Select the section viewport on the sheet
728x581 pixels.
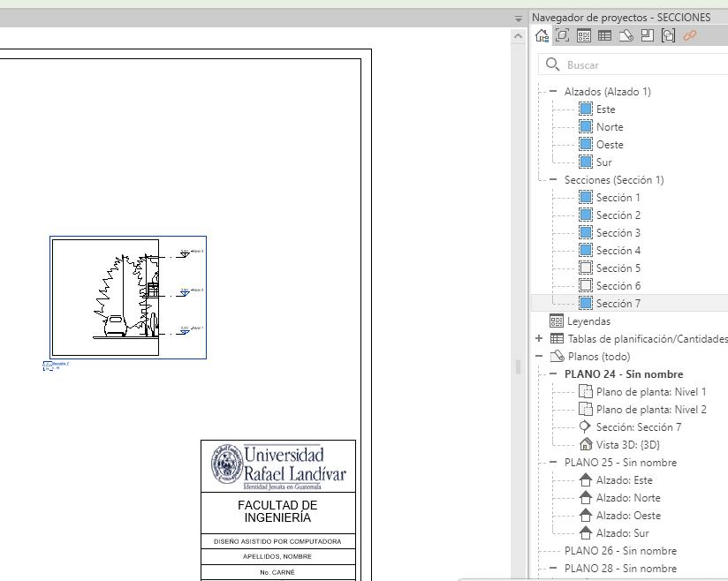[128, 298]
